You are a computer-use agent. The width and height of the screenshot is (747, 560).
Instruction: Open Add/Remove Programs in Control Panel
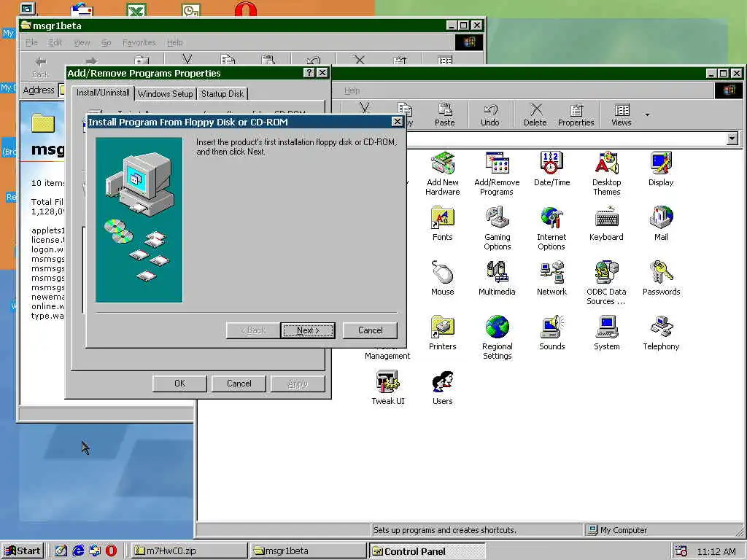click(497, 174)
